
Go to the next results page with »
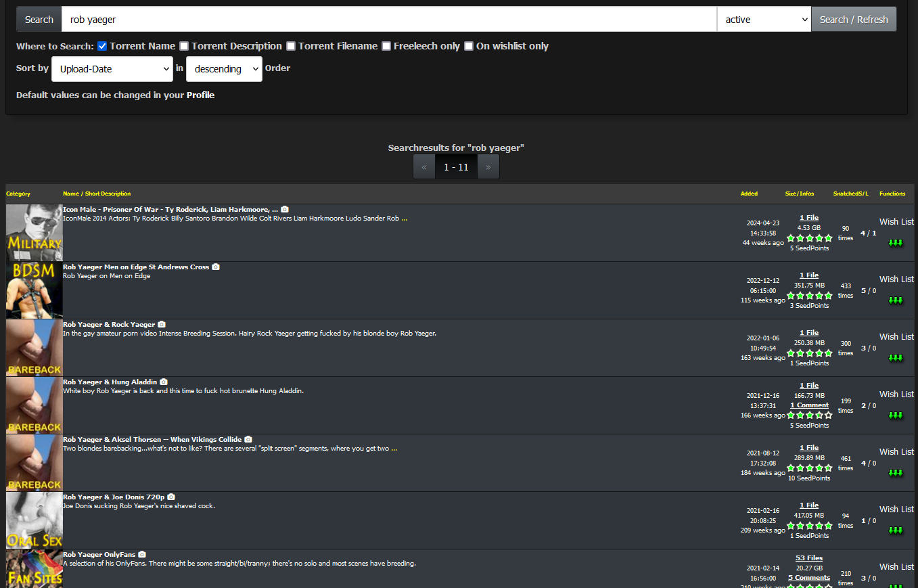pos(488,167)
